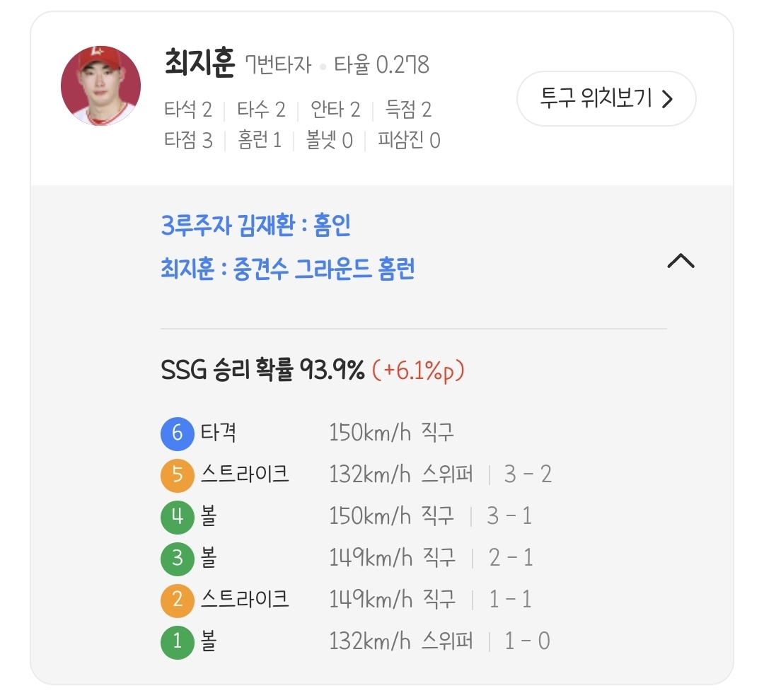This screenshot has width=764, height=700.
Task: Click the right arrow in 투구 위치보기
Action: 666,98
